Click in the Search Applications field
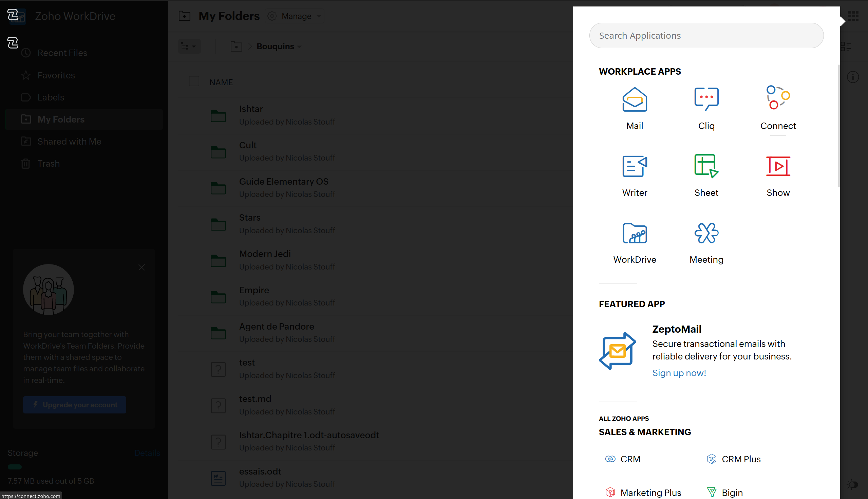868x499 pixels. pyautogui.click(x=706, y=35)
